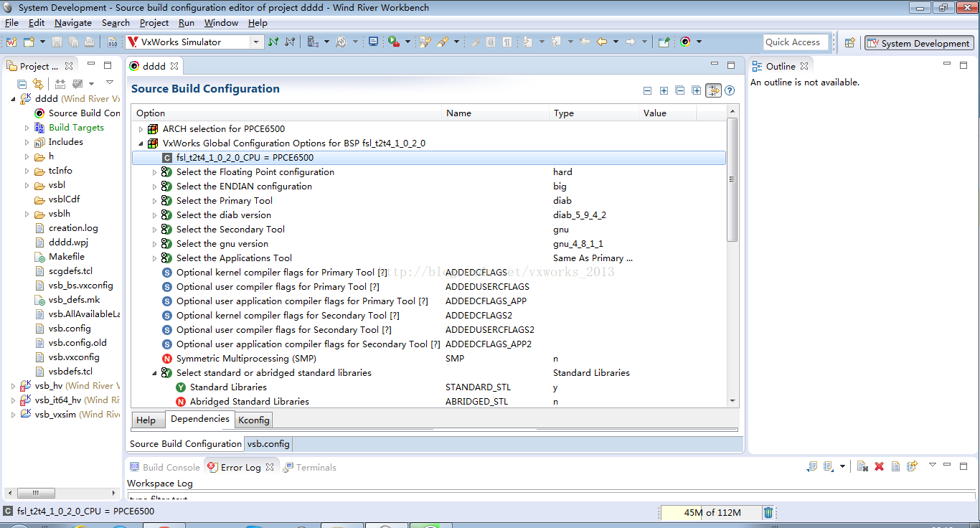Expand all nodes with the double-plus icon
The height and width of the screenshot is (528, 980).
tap(697, 90)
